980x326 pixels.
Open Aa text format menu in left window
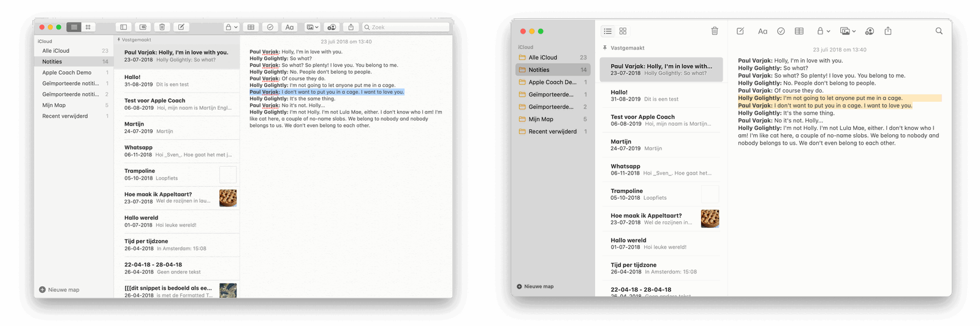click(x=289, y=27)
